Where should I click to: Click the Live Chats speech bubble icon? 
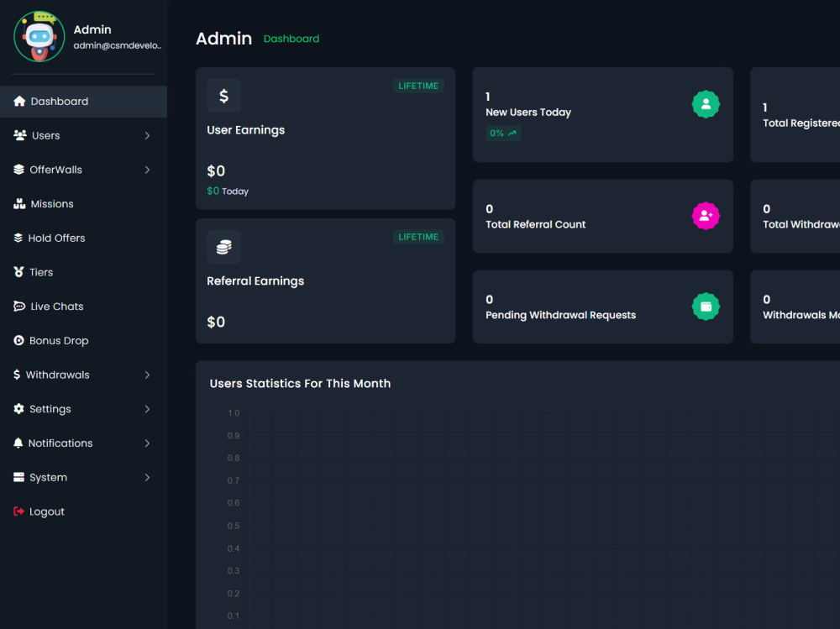(x=19, y=307)
